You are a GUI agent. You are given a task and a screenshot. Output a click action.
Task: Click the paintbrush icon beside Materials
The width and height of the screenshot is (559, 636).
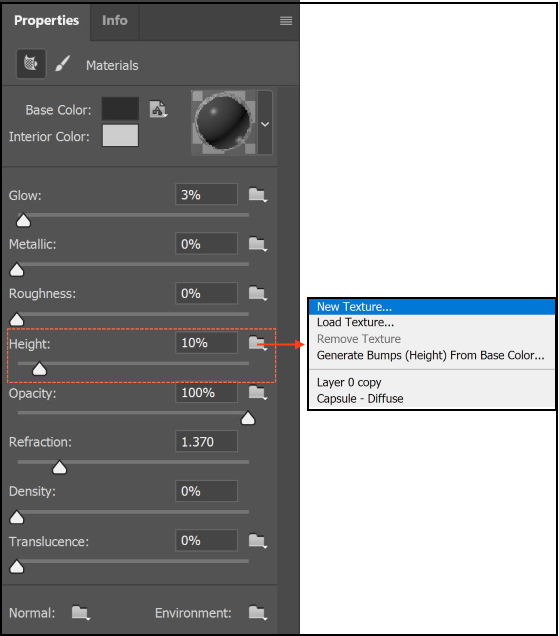click(62, 64)
